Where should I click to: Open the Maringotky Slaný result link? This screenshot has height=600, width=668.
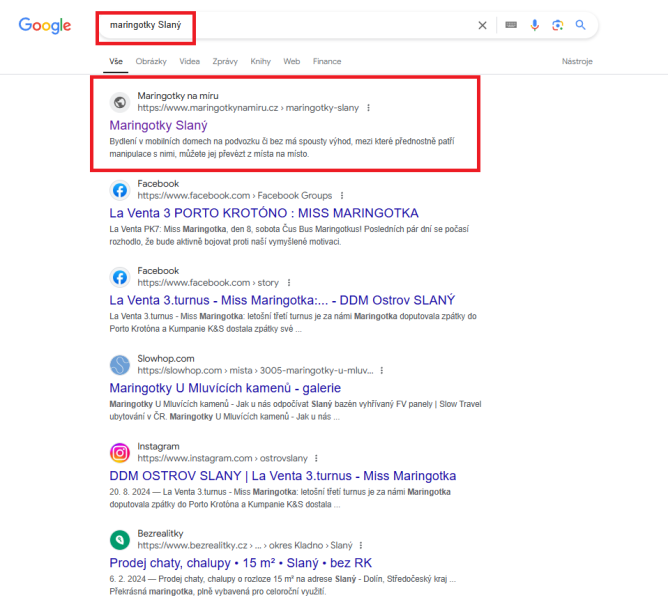point(158,125)
